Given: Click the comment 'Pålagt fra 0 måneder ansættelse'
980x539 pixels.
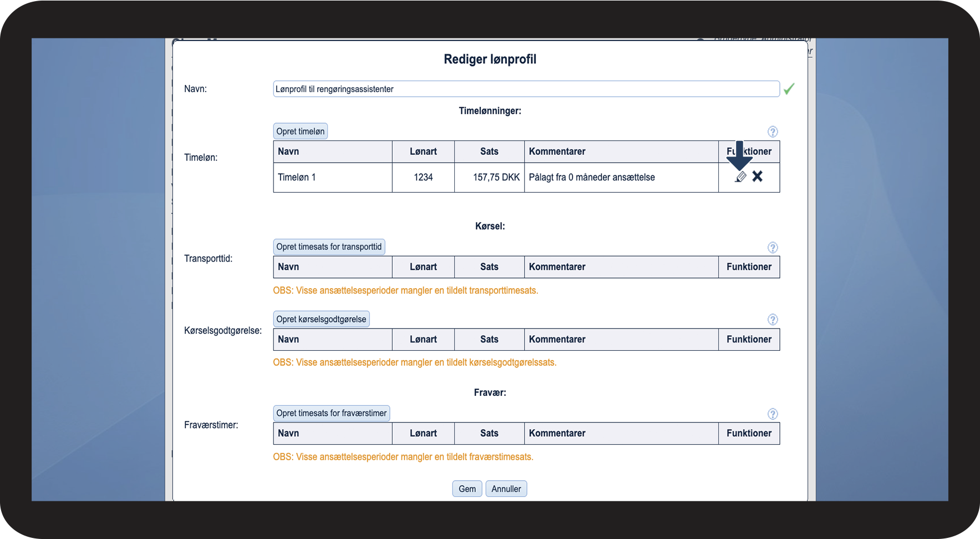Looking at the screenshot, I should coord(592,178).
